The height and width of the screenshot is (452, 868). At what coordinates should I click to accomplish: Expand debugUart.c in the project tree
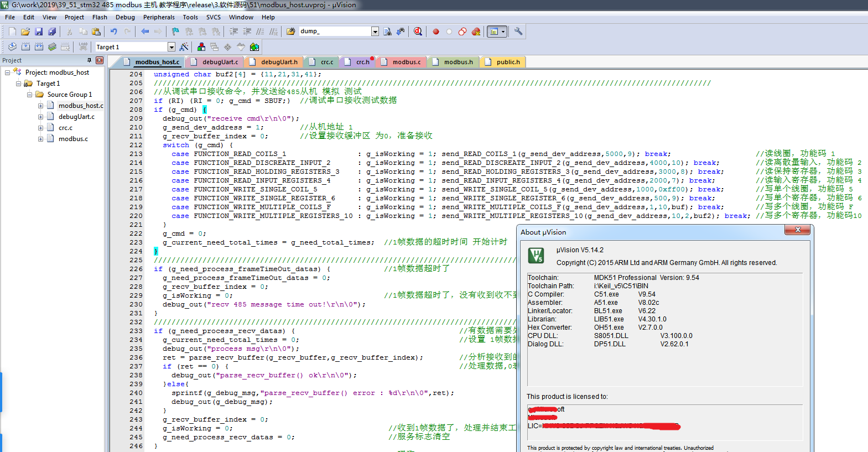tap(40, 117)
